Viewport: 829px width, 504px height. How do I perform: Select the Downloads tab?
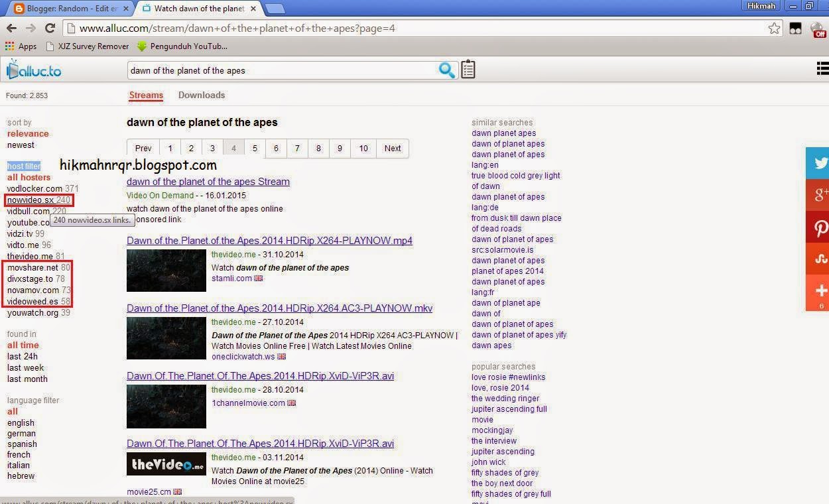pyautogui.click(x=202, y=95)
